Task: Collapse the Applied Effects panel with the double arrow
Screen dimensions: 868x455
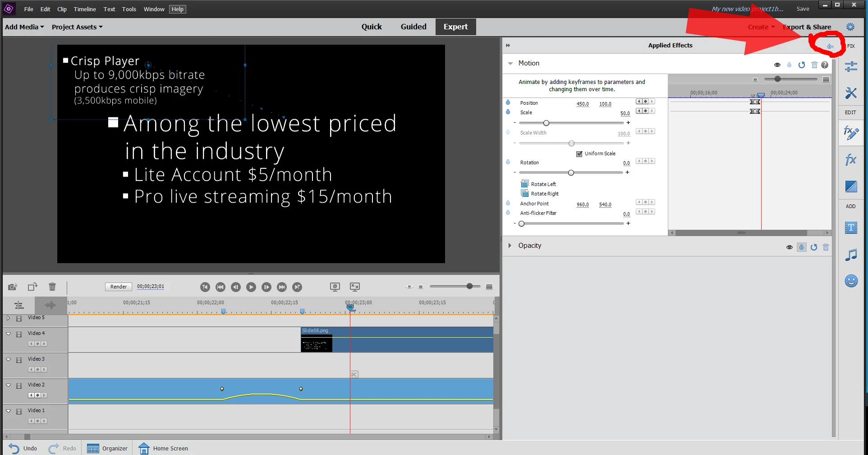Action: point(508,46)
